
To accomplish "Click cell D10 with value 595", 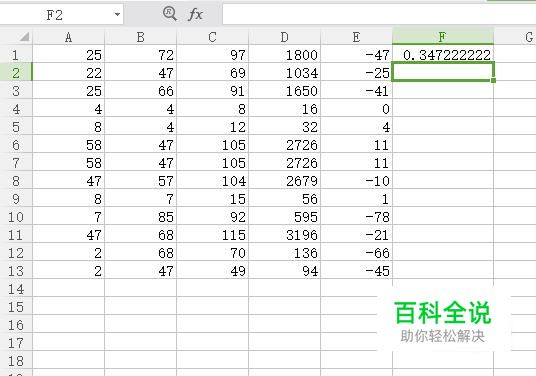I will tap(285, 217).
